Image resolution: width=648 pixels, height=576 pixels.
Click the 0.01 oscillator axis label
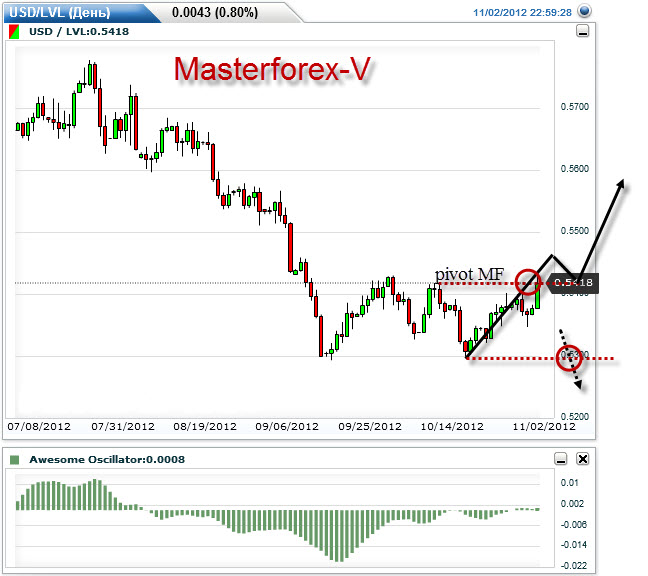tap(569, 483)
